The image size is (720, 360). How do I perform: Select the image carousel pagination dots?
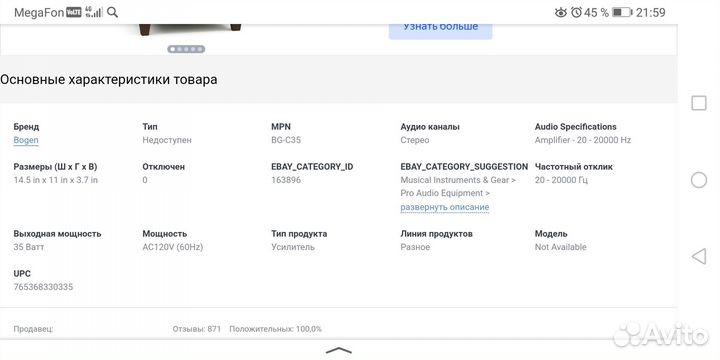point(186,49)
